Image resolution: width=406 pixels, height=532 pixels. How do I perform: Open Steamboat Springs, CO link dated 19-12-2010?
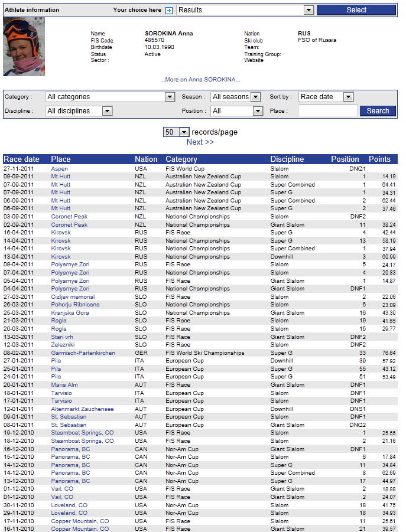click(83, 433)
